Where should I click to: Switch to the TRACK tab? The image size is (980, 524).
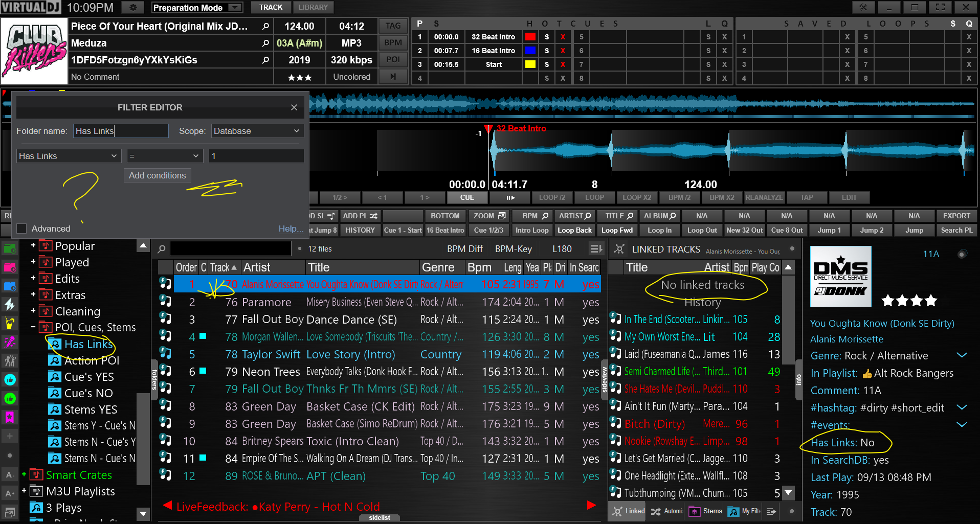click(271, 8)
